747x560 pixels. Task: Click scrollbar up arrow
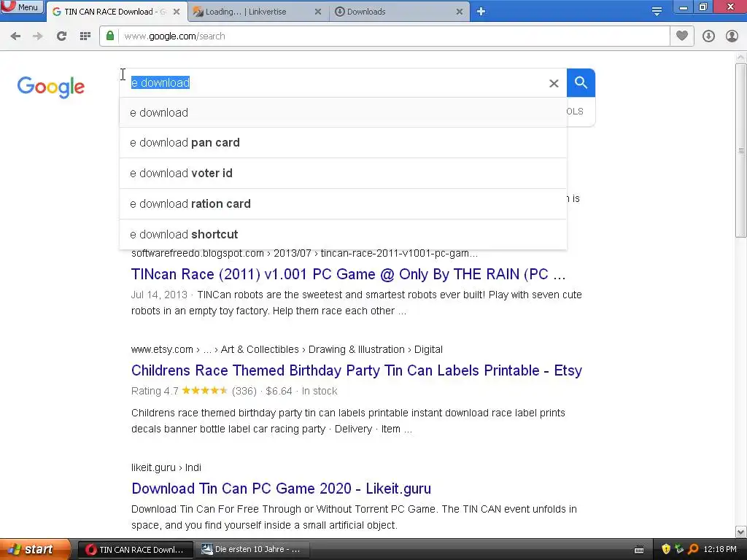[740, 57]
